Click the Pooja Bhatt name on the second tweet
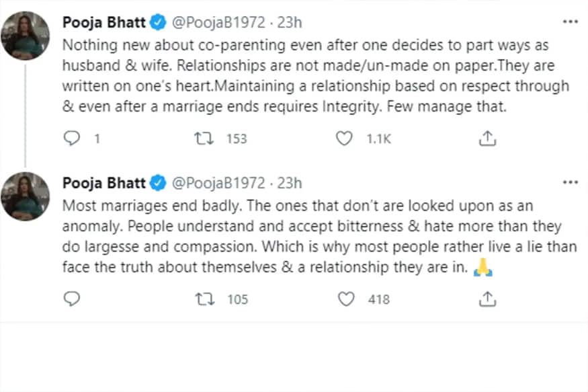Screen dimensions: 588x392 point(103,183)
